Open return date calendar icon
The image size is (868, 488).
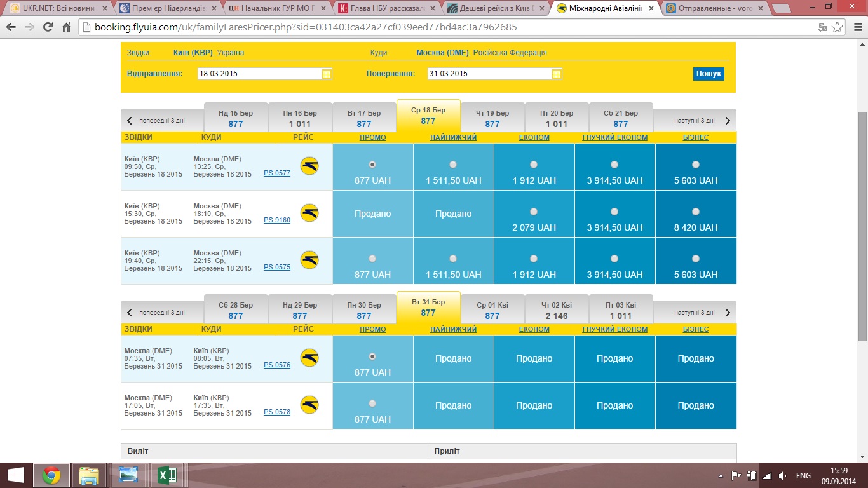pyautogui.click(x=557, y=74)
